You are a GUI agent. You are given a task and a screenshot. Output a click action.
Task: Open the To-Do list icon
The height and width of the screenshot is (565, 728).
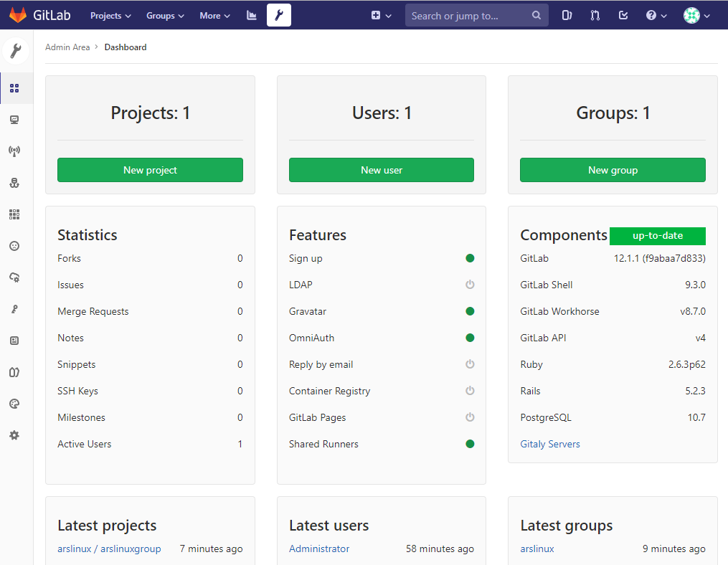tap(623, 16)
